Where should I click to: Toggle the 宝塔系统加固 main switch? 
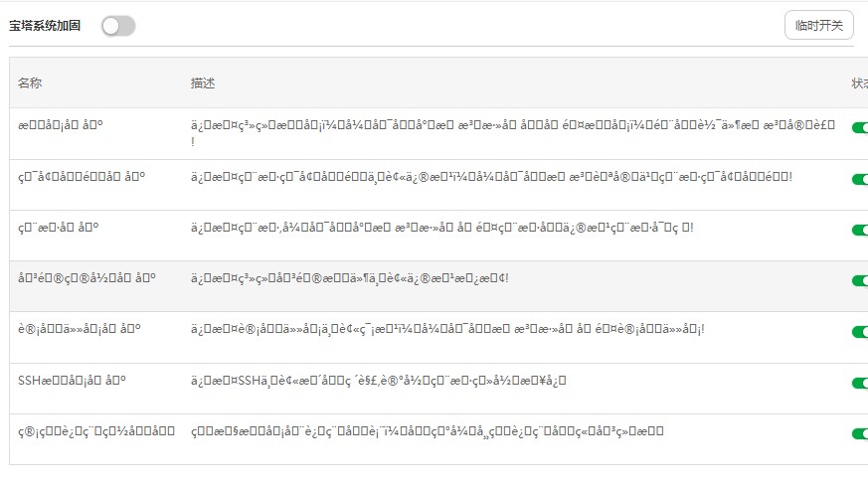pos(118,26)
